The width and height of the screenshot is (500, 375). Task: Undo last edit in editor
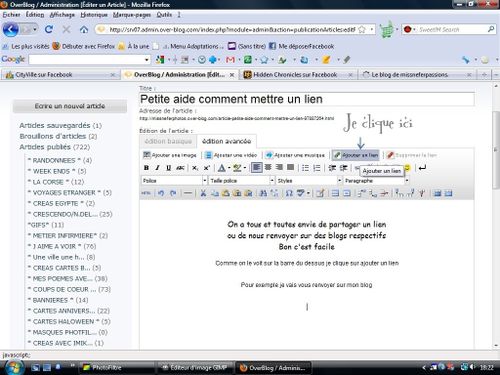(161, 193)
